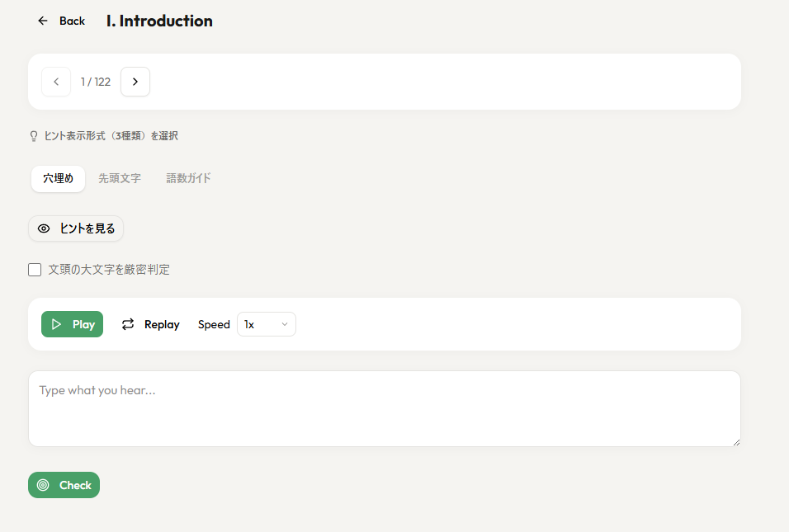Viewport: 789px width, 532px height.
Task: Click the Check button label
Action: click(75, 485)
